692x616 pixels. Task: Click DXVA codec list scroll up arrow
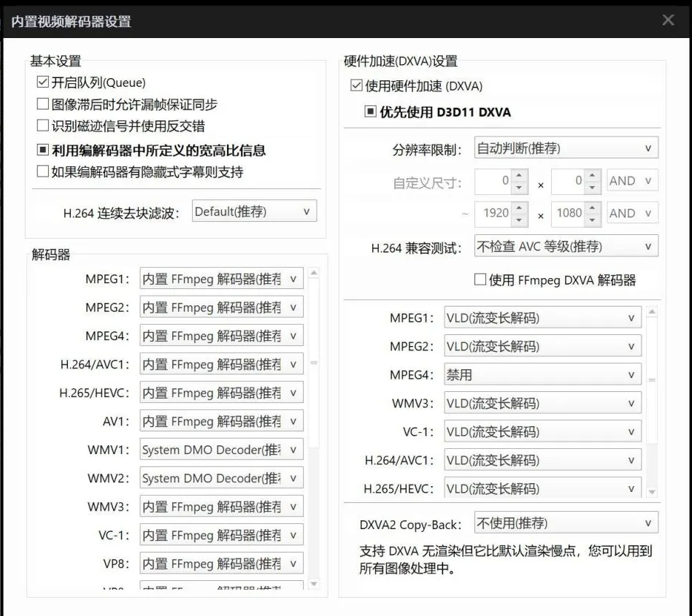[652, 312]
